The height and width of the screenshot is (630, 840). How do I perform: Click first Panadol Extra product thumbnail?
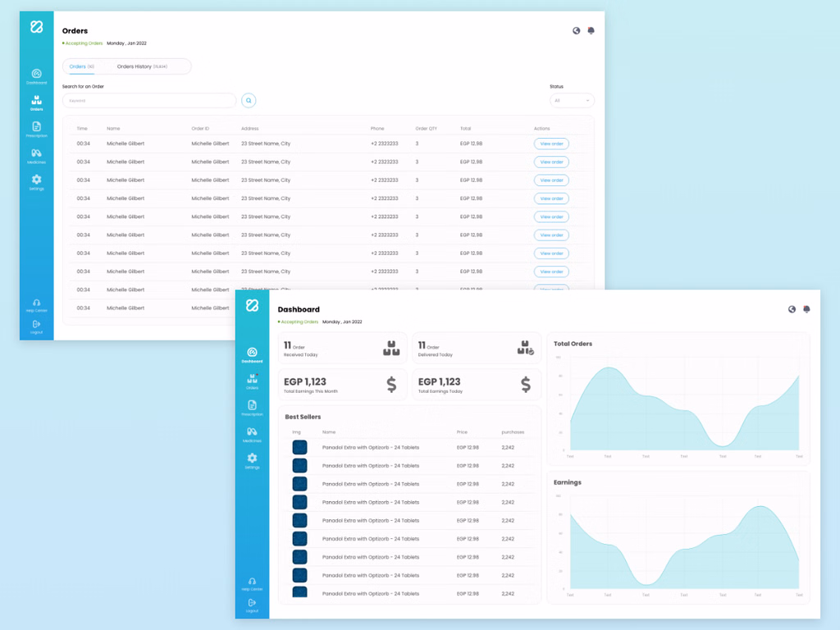(x=299, y=447)
